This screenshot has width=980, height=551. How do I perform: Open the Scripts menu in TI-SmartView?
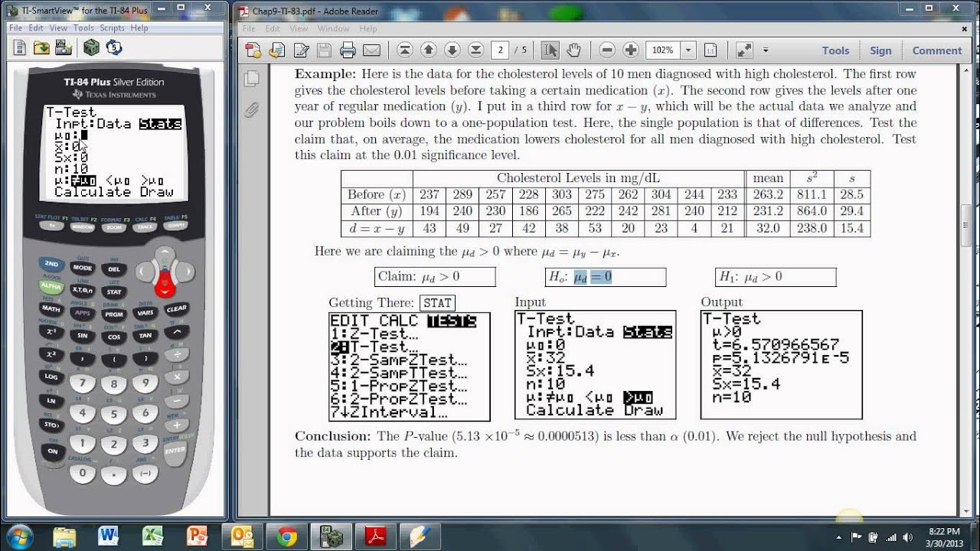(x=112, y=28)
